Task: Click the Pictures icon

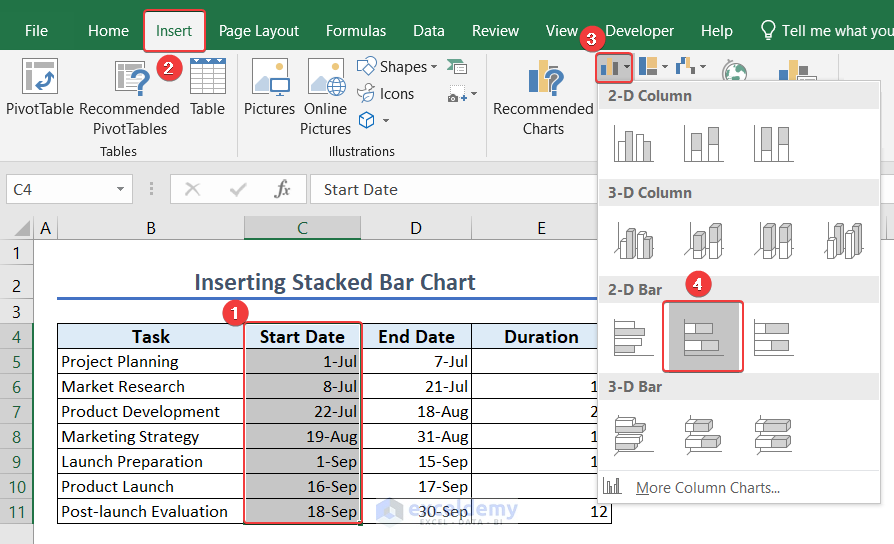Action: pyautogui.click(x=269, y=88)
